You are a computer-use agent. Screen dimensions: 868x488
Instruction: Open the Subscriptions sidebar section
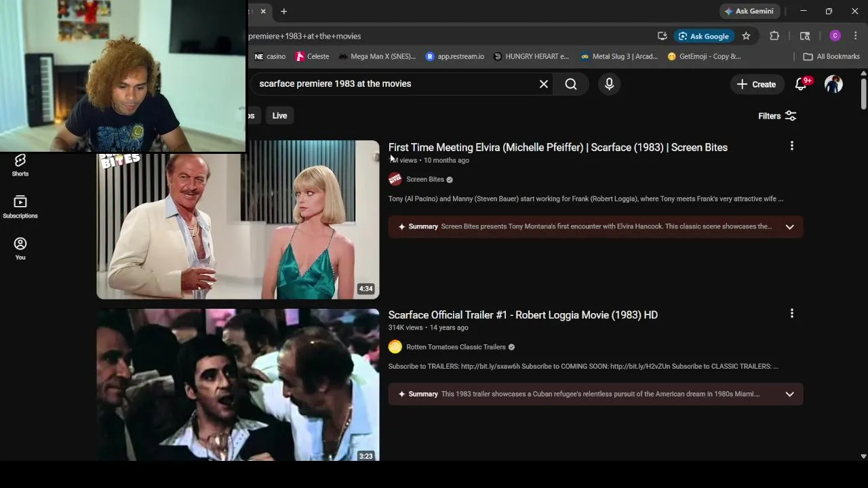pos(20,207)
